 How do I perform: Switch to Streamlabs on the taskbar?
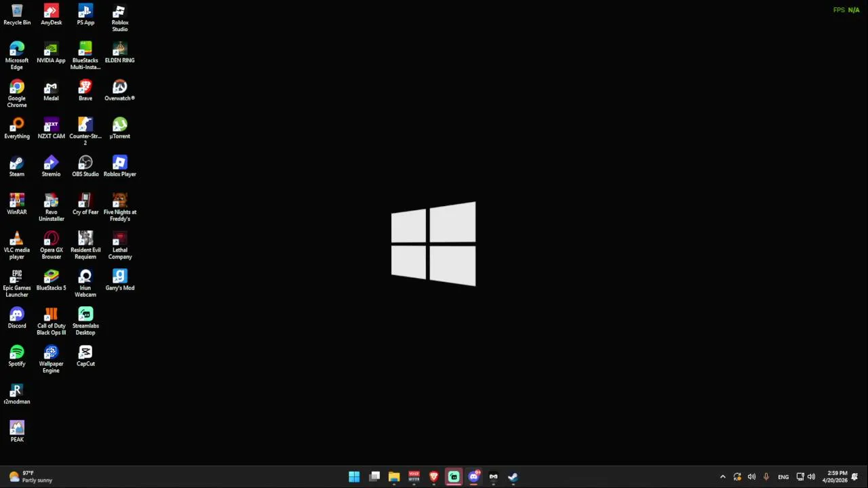click(x=454, y=477)
